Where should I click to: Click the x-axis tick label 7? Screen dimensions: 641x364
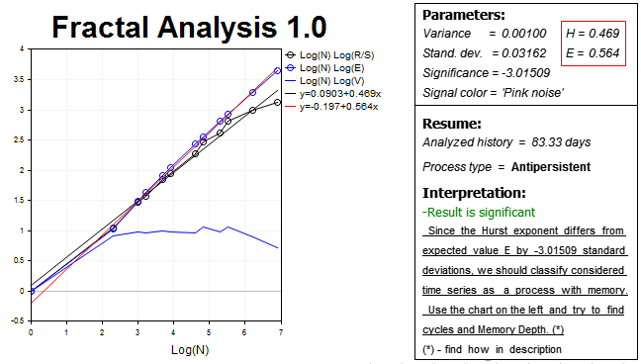(x=281, y=332)
